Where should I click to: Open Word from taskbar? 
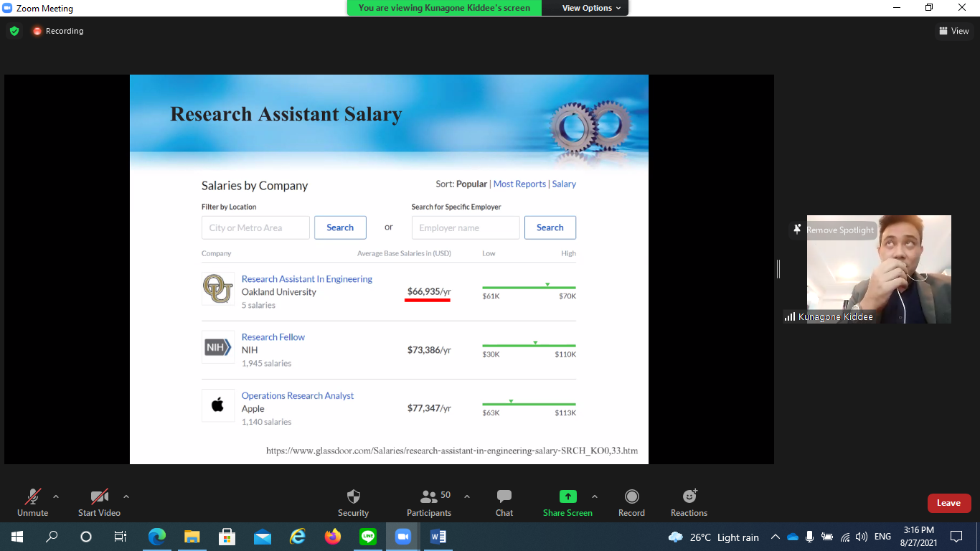438,537
